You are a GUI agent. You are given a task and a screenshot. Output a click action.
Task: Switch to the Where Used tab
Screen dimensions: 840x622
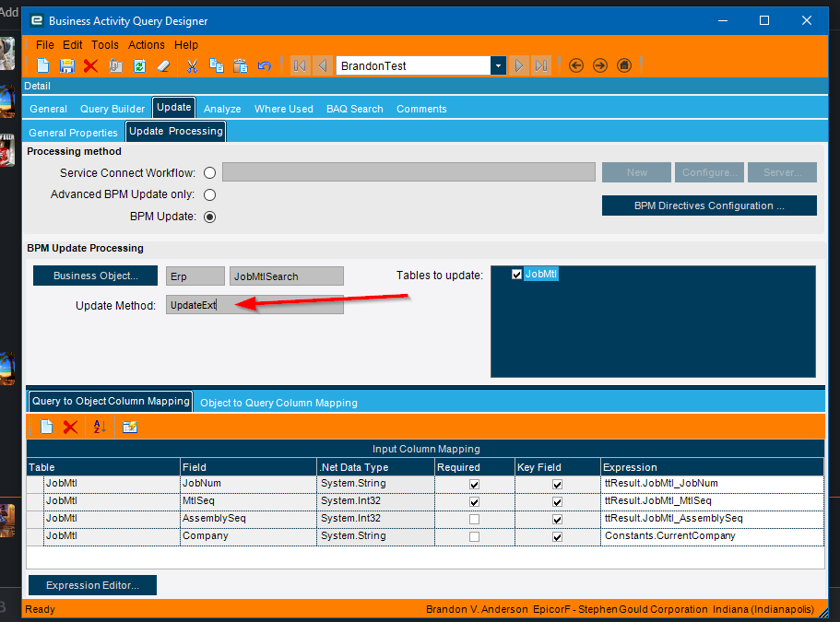(284, 109)
